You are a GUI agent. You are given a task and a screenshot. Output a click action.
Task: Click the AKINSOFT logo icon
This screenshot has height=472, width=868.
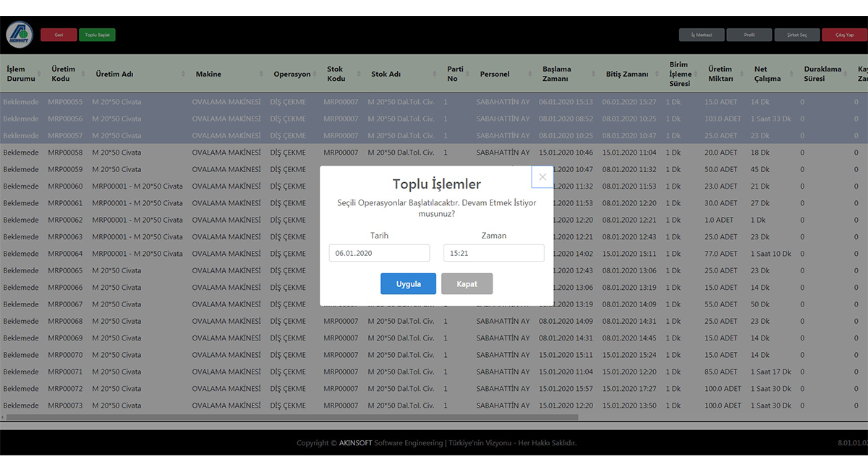pos(20,35)
